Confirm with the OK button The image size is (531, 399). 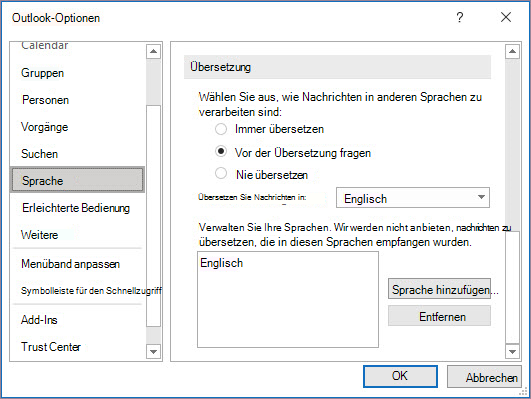click(x=400, y=376)
